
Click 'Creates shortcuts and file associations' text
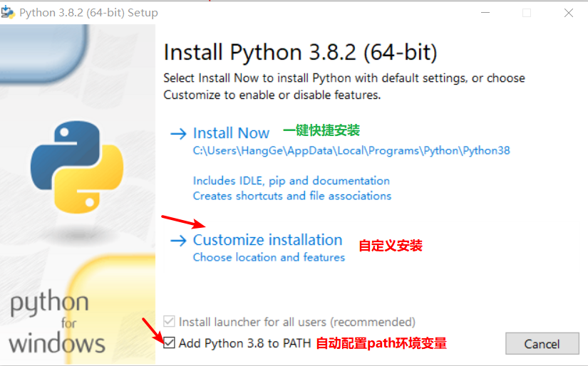click(292, 196)
